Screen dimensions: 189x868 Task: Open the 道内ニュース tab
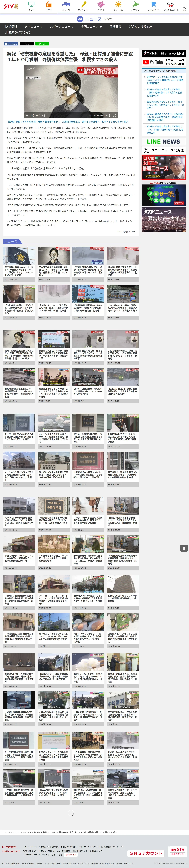pyautogui.click(x=33, y=27)
